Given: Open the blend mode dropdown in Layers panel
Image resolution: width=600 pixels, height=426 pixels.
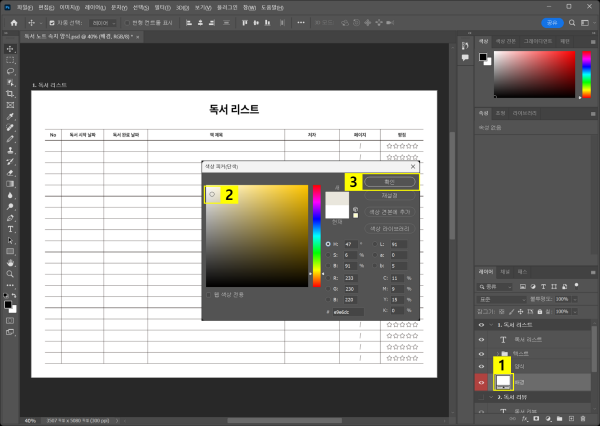Looking at the screenshot, I should [502, 299].
